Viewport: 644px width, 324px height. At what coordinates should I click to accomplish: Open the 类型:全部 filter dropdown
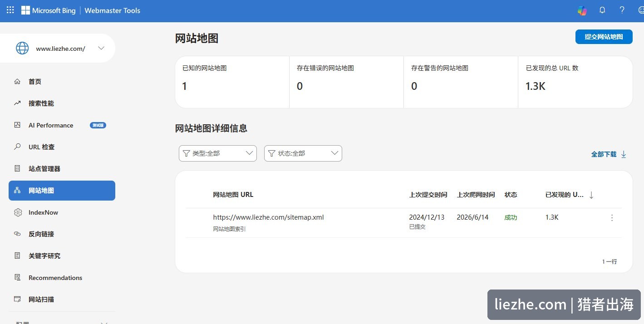(218, 153)
